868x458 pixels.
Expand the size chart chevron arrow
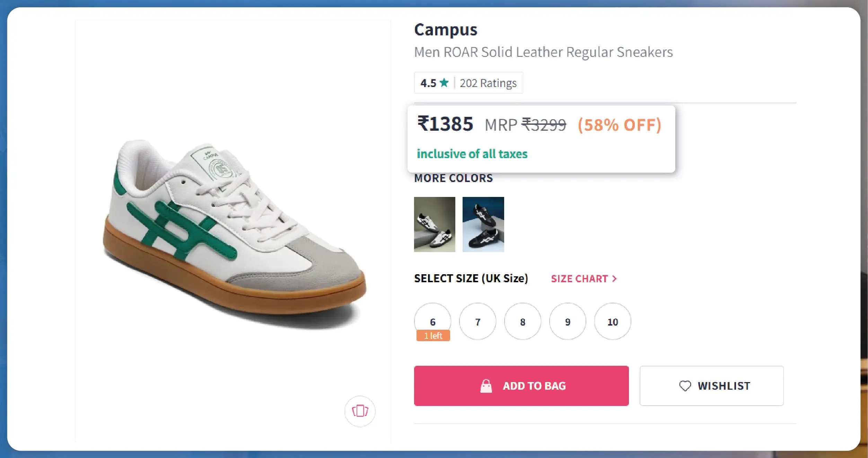pyautogui.click(x=614, y=279)
